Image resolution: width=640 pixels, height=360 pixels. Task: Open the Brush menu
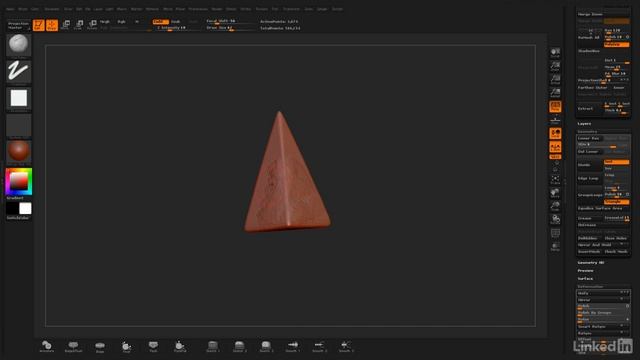point(23,9)
